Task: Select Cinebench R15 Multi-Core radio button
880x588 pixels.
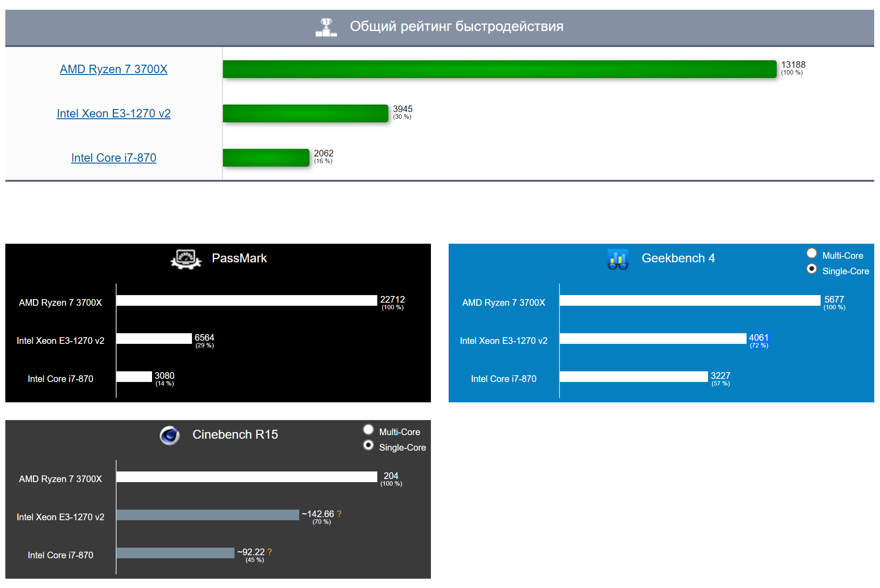Action: (x=368, y=430)
